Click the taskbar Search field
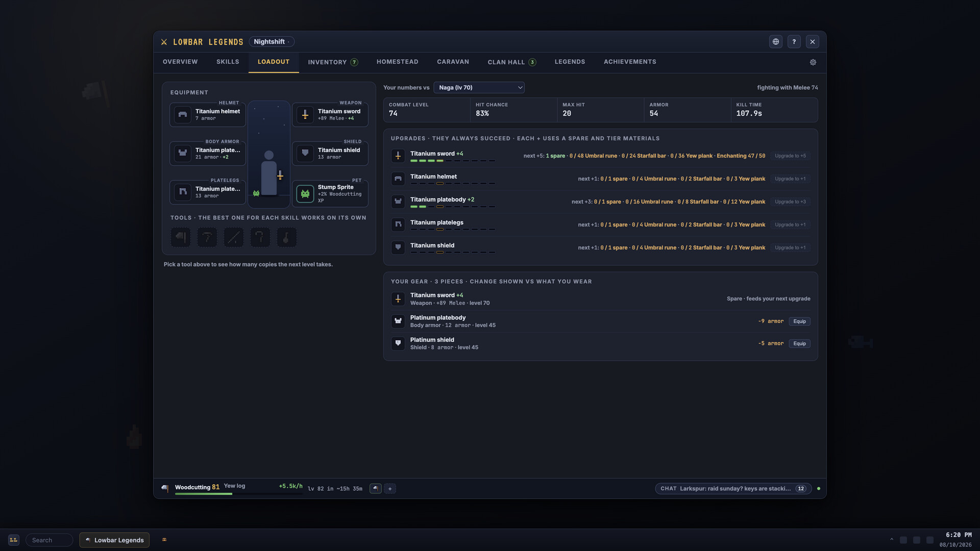The width and height of the screenshot is (980, 551). pos(50,540)
